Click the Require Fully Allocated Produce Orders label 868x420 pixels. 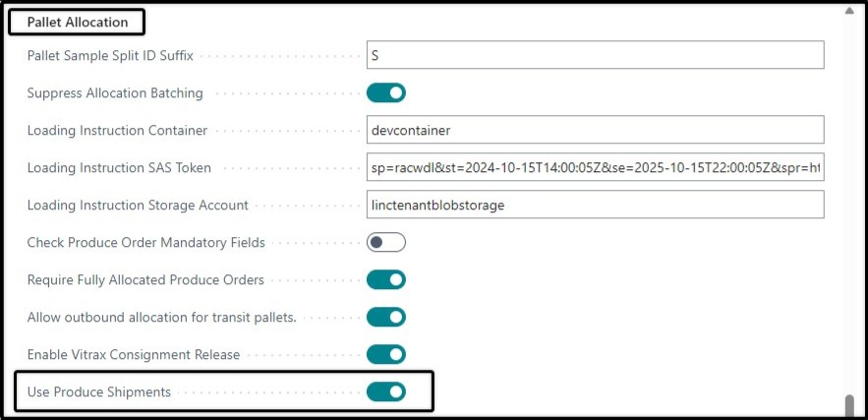click(x=145, y=279)
